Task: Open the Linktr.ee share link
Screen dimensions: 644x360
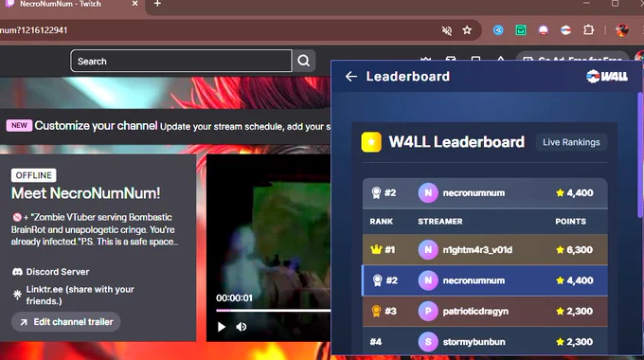Action: pyautogui.click(x=80, y=295)
